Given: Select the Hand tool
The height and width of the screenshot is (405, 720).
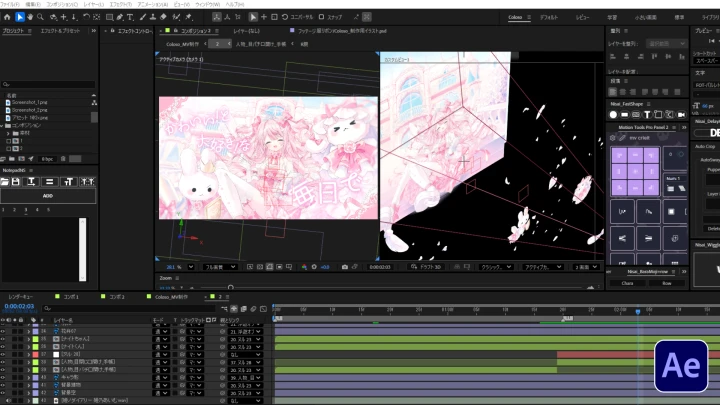Looking at the screenshot, I should click(x=30, y=17).
